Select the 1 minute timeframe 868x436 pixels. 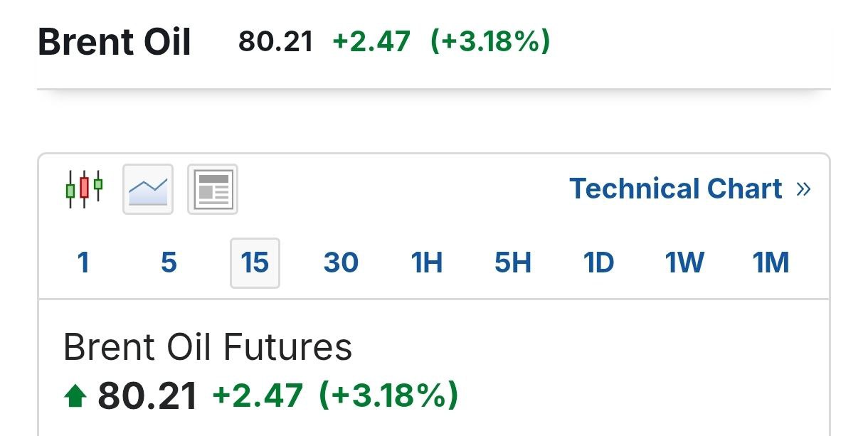click(83, 263)
